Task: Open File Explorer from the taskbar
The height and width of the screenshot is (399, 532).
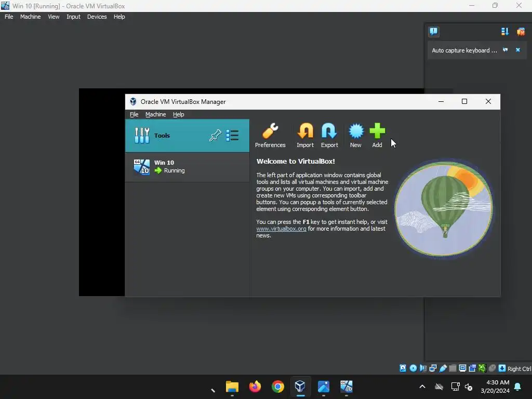Action: [x=232, y=387]
